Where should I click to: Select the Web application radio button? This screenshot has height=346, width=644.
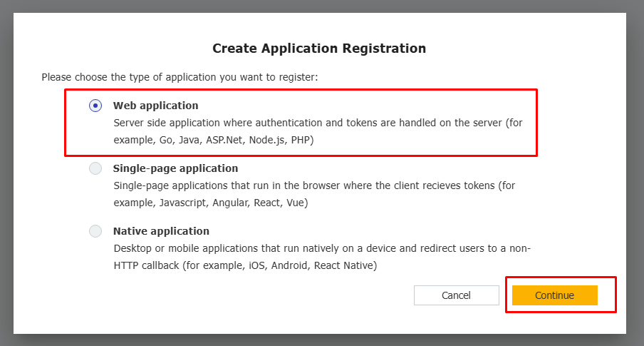95,106
